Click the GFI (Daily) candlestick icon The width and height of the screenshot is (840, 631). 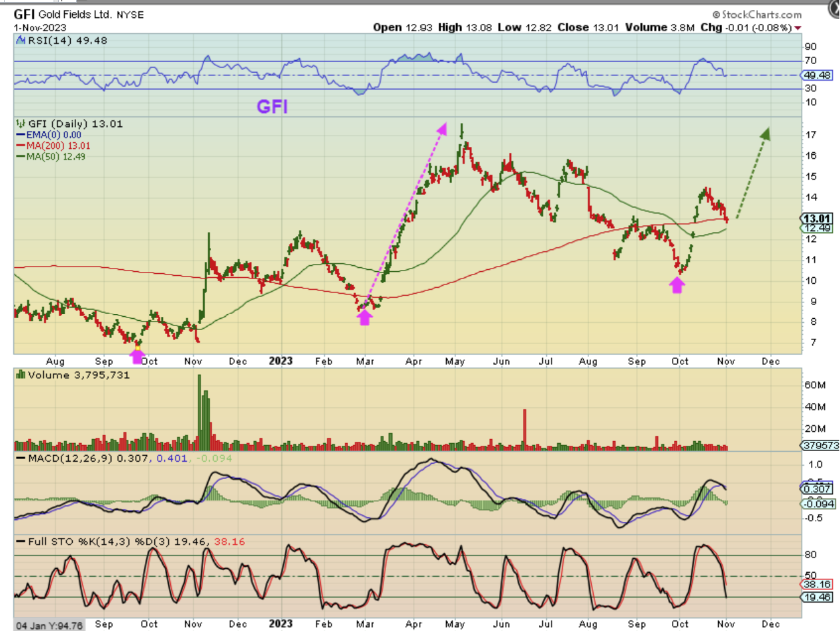[x=21, y=124]
